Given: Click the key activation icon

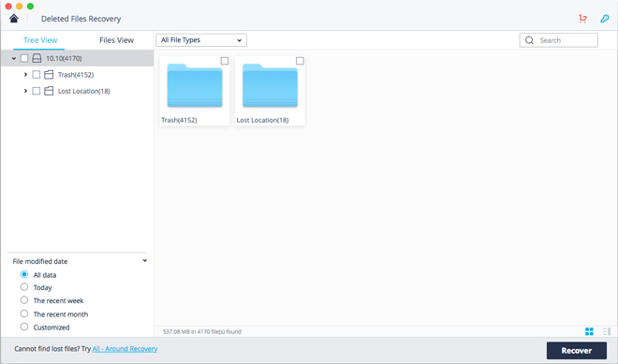Looking at the screenshot, I should [605, 19].
